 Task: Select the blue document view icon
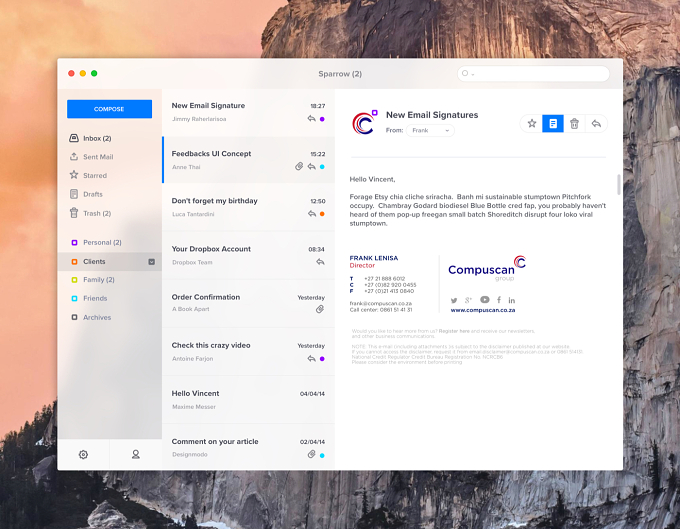pos(553,124)
